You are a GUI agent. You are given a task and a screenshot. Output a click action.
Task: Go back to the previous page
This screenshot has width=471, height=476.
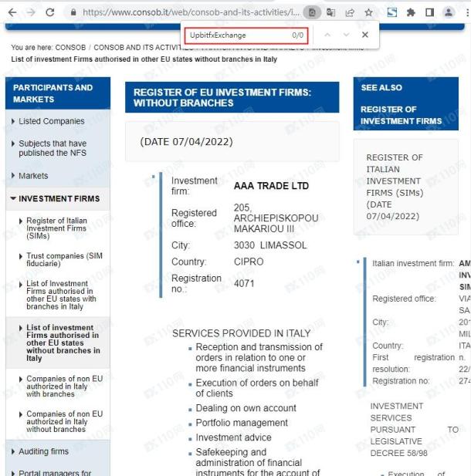[x=12, y=12]
